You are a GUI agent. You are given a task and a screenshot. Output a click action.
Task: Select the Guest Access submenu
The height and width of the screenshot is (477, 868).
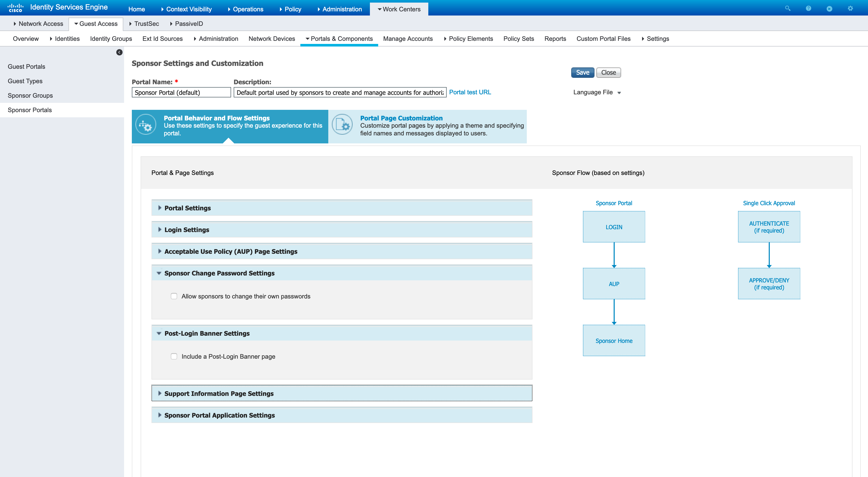click(96, 24)
